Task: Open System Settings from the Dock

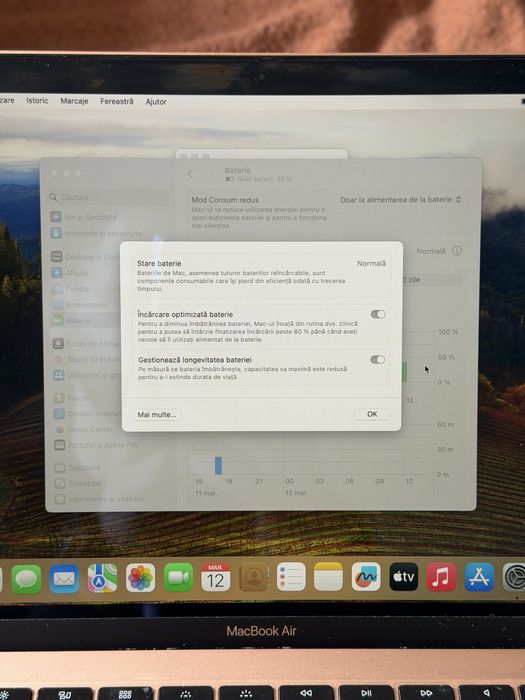Action: click(514, 577)
